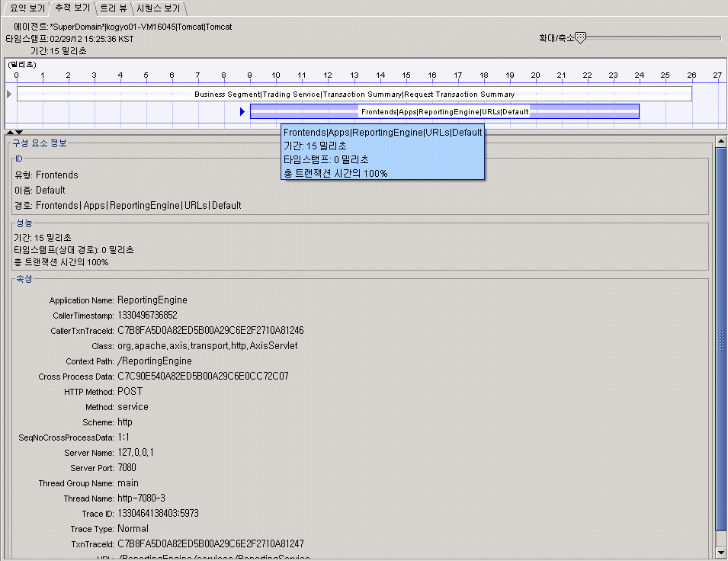Click Thread Name value http-7080-3

point(141,498)
